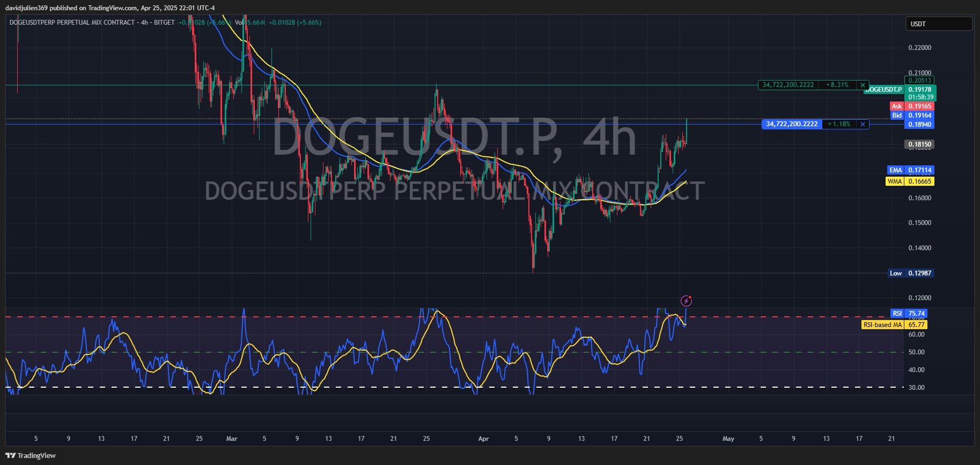This screenshot has height=465, width=980.
Task: Click the 0.18150 price label
Action: (x=919, y=144)
